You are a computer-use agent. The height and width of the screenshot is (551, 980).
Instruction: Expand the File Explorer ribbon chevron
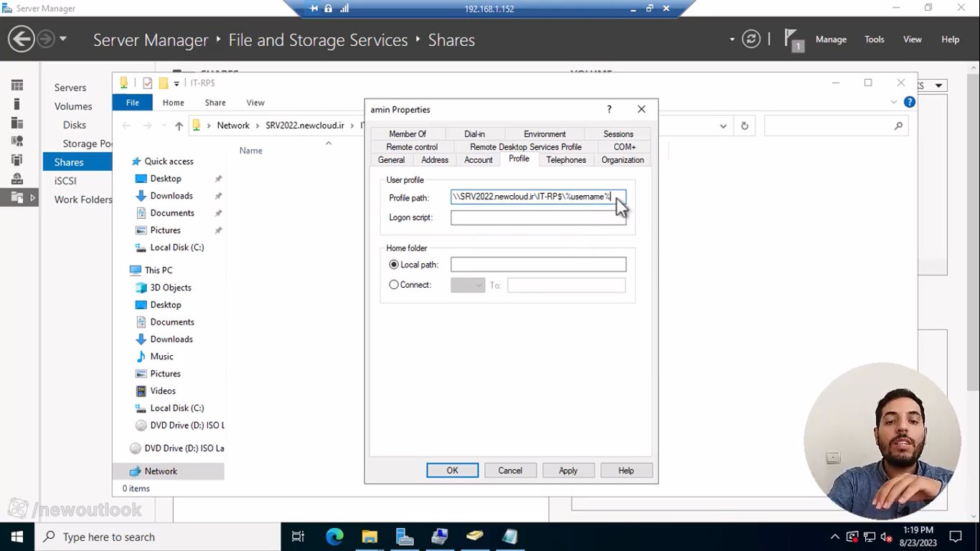pyautogui.click(x=895, y=103)
